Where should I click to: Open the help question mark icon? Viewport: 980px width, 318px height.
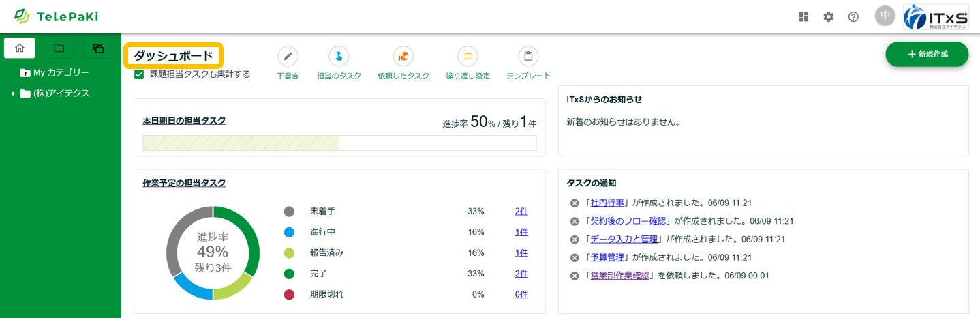(853, 17)
